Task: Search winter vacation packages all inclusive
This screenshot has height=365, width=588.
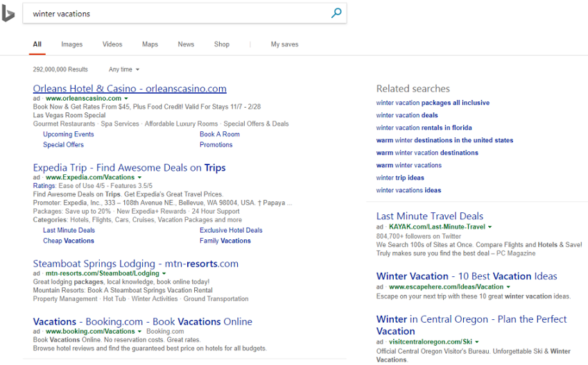Action: [x=433, y=103]
